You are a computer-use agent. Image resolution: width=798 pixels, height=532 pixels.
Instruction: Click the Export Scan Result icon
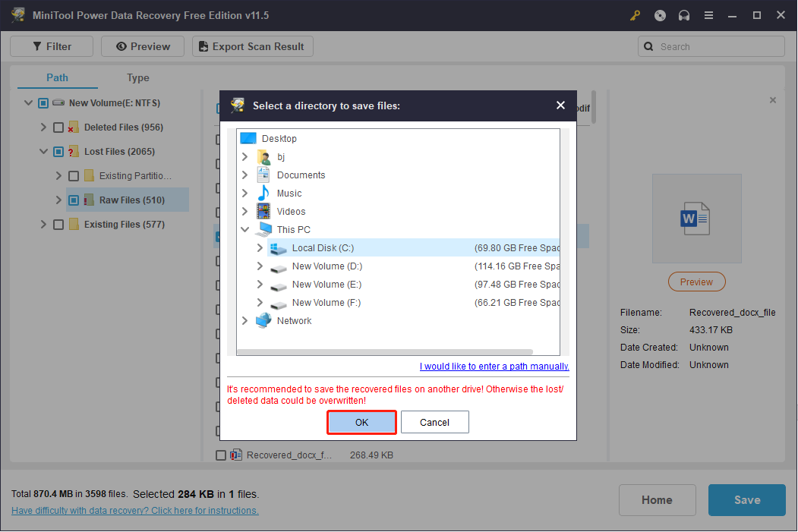(x=202, y=46)
